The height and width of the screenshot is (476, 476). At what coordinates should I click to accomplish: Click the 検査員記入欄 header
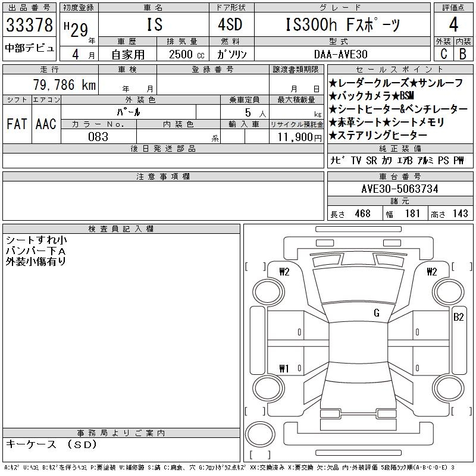tap(121, 228)
